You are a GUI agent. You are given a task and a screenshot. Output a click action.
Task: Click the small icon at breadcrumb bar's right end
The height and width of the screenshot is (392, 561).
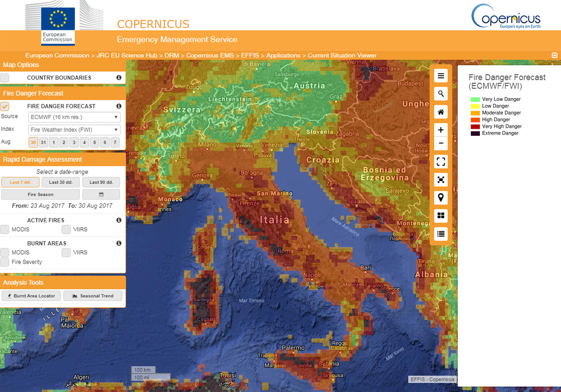point(555,55)
